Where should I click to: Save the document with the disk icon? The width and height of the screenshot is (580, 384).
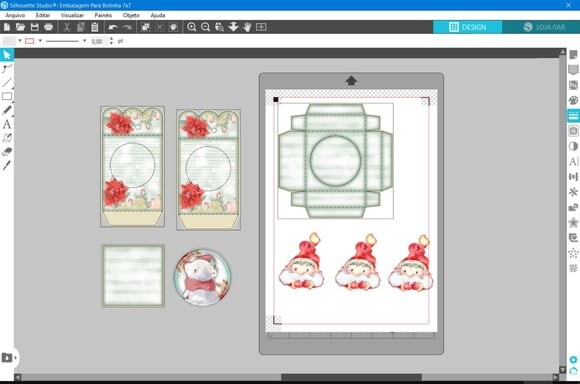coord(34,27)
